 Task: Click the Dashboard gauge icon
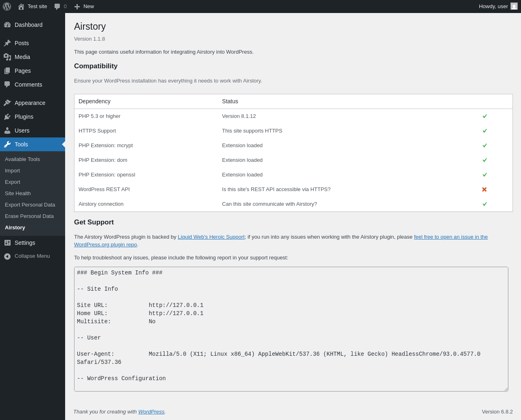[7, 25]
